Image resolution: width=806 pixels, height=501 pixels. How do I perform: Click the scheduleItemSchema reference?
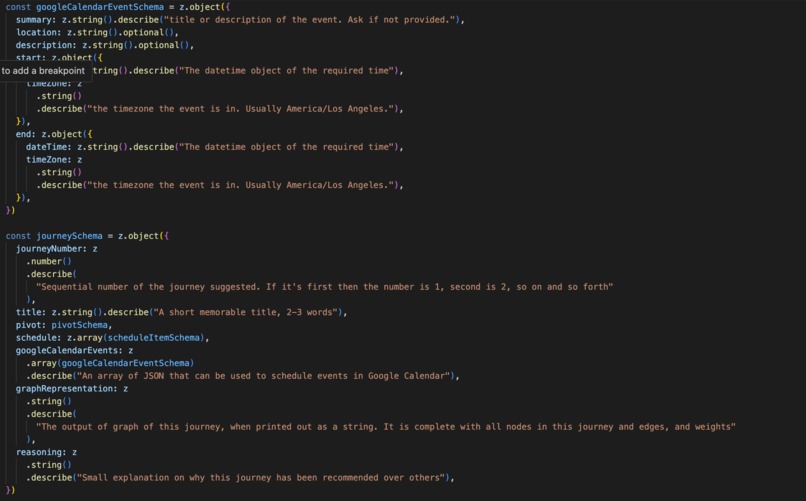[154, 338]
